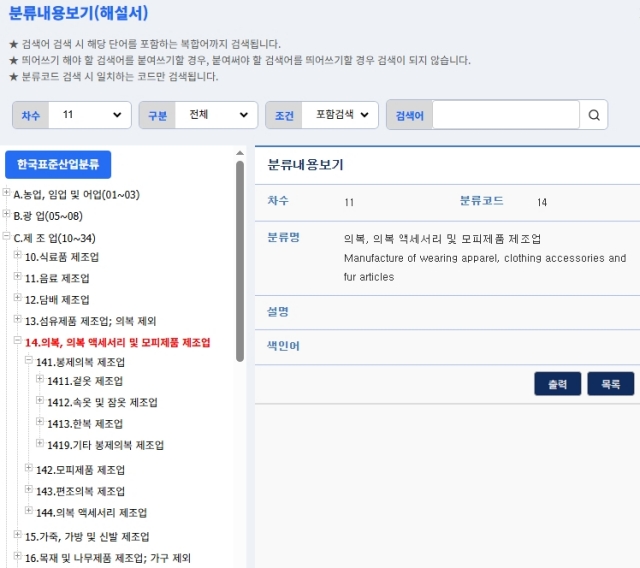This screenshot has height=568, width=640.
Task: Select 1413.한복 제조업 row
Action: 85,424
